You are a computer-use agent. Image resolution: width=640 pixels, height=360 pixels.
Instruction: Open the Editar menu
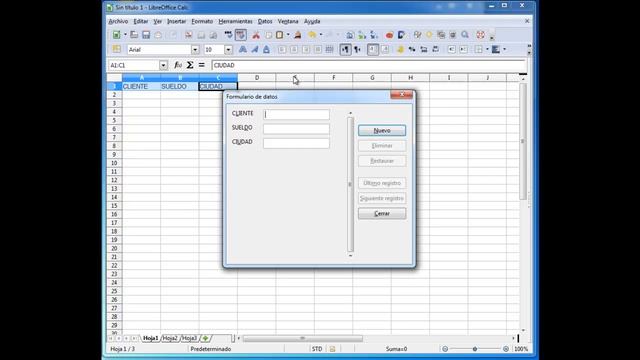[141, 21]
